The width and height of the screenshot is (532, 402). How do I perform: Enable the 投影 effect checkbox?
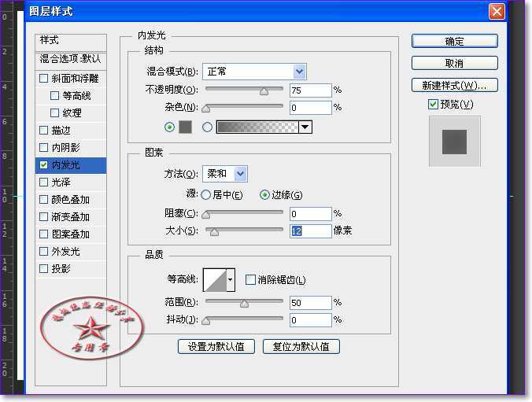tap(44, 269)
